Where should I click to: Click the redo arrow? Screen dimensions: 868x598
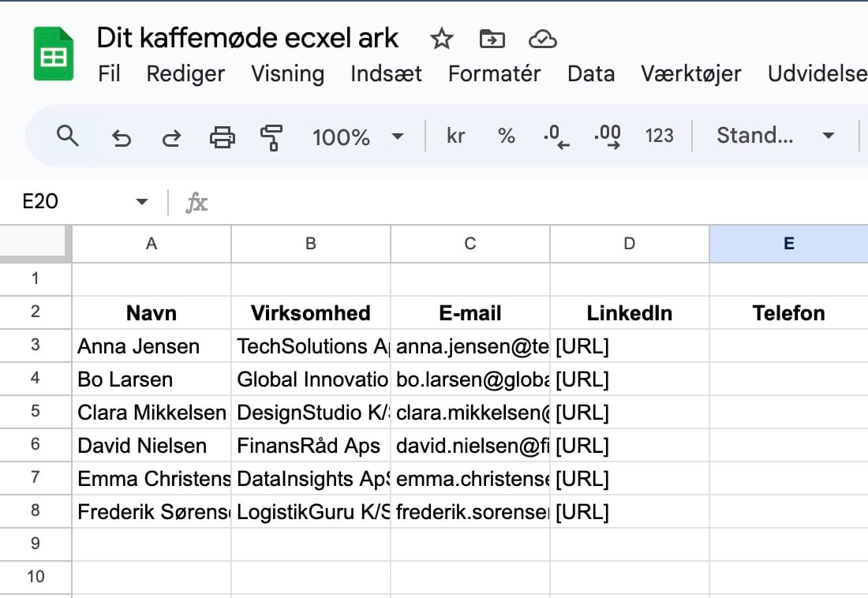[170, 138]
